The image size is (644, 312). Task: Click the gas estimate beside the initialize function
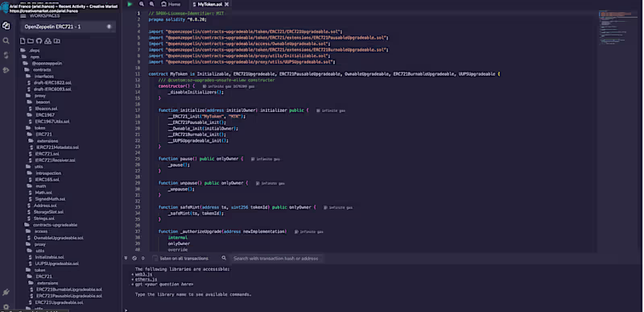(331, 110)
